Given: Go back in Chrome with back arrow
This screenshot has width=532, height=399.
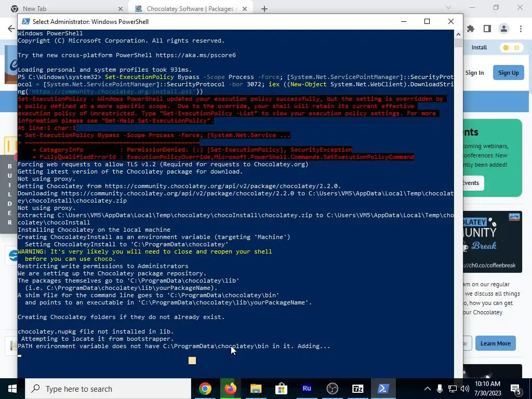Looking at the screenshot, I should tap(11, 29).
